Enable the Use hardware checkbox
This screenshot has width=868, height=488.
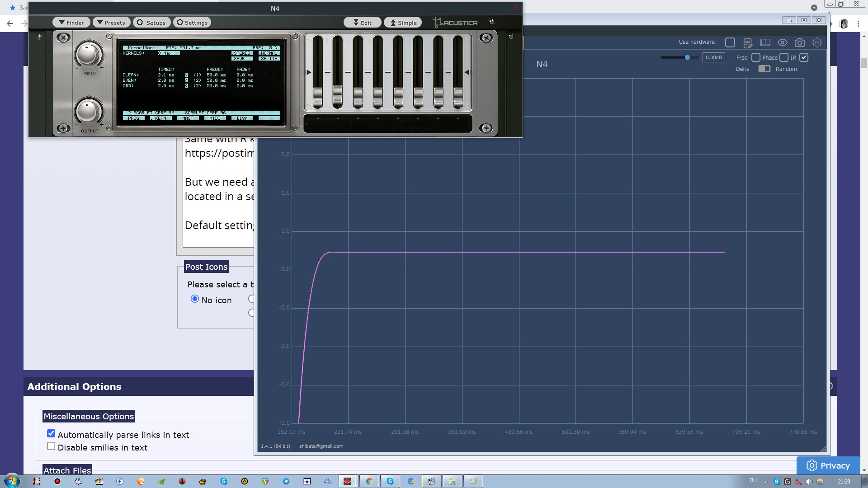(730, 42)
